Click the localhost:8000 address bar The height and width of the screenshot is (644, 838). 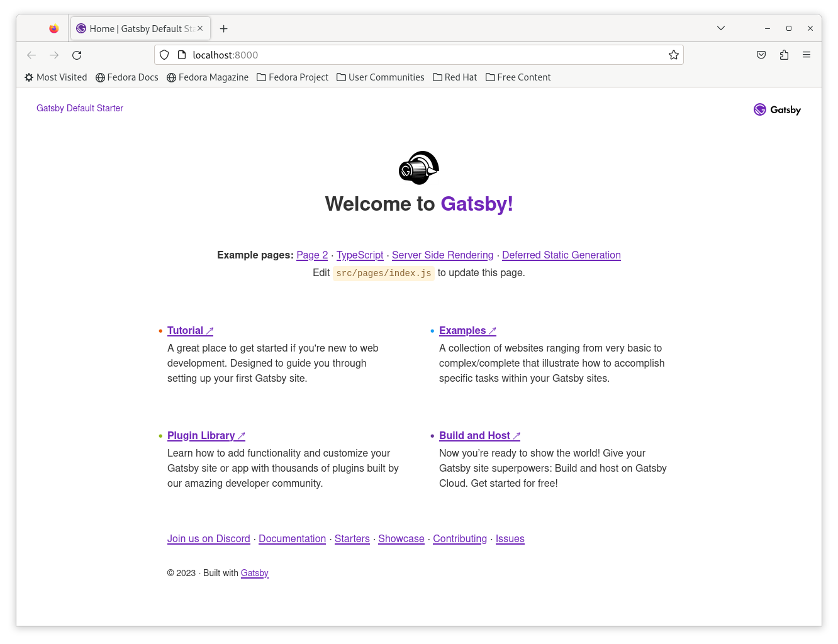(x=415, y=55)
